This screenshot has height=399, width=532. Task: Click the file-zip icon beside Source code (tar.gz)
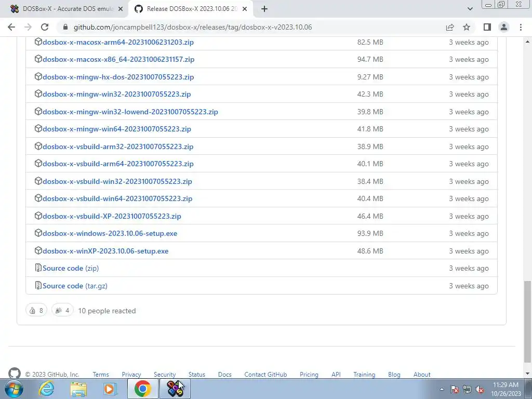coord(38,285)
